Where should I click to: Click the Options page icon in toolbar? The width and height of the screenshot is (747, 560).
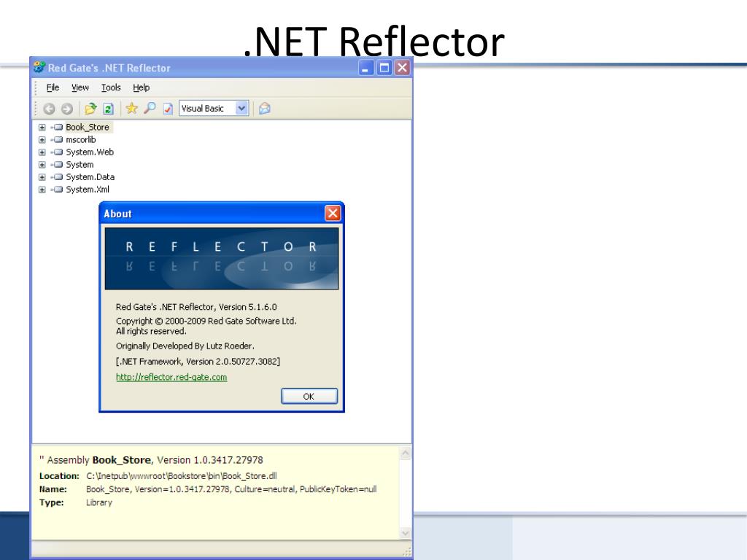coord(168,109)
